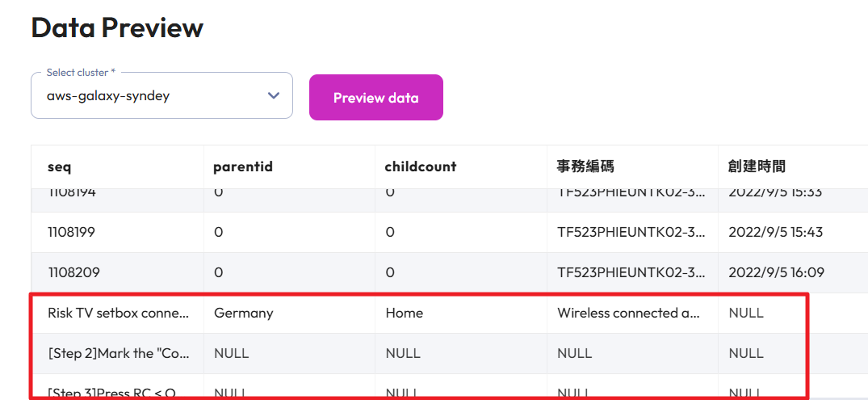This screenshot has width=868, height=400.
Task: Click the seq column header
Action: coord(59,166)
